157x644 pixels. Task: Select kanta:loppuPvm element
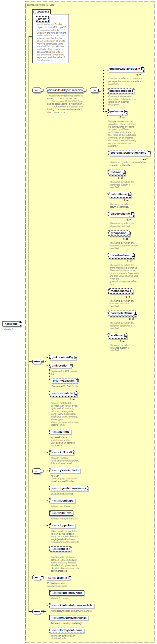pos(62,525)
